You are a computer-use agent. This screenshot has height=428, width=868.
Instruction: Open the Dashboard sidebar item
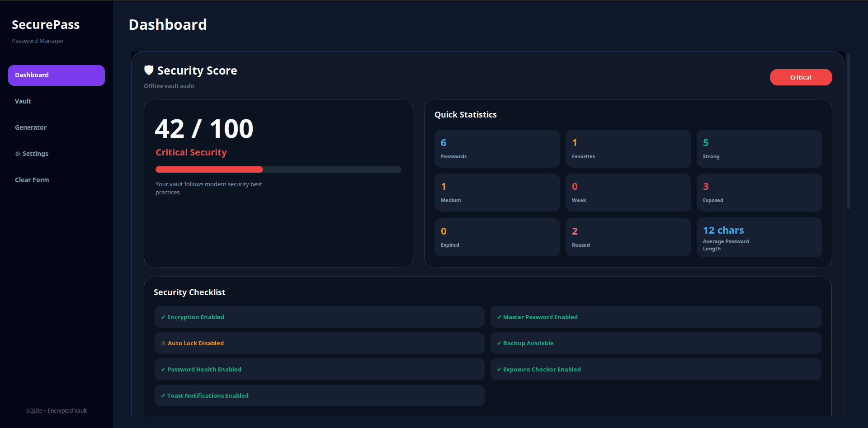[x=57, y=75]
